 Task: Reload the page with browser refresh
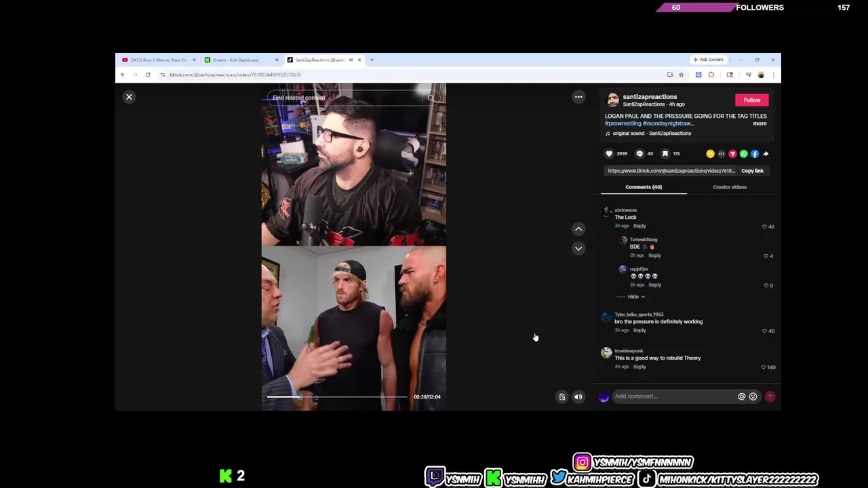(x=148, y=75)
